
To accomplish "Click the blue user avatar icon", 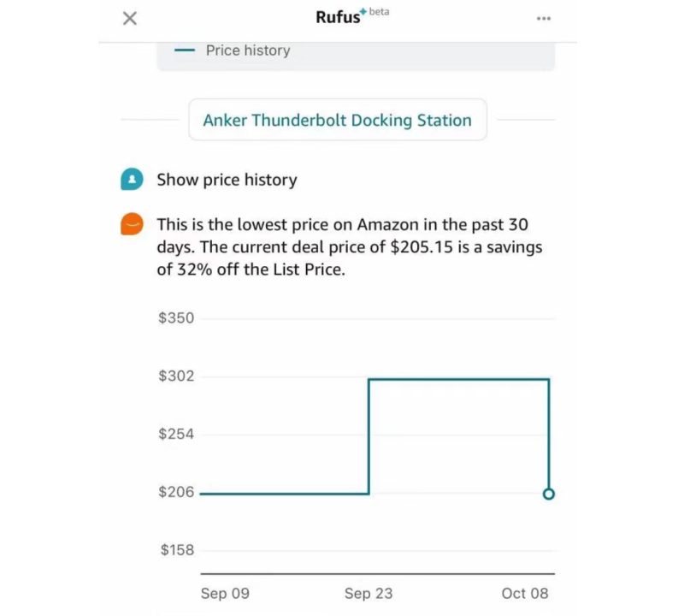I will 131,180.
